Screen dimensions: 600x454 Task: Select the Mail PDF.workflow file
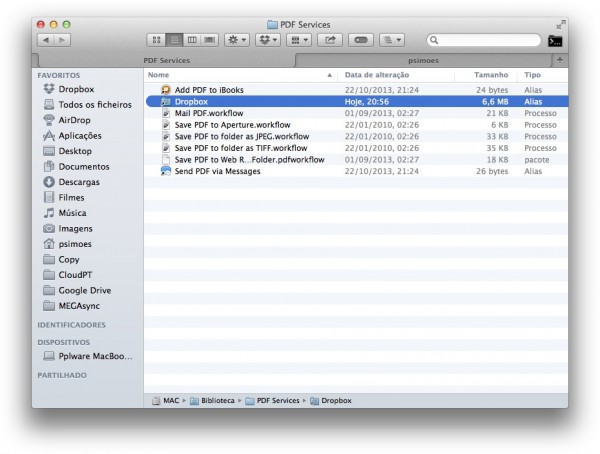(356, 113)
